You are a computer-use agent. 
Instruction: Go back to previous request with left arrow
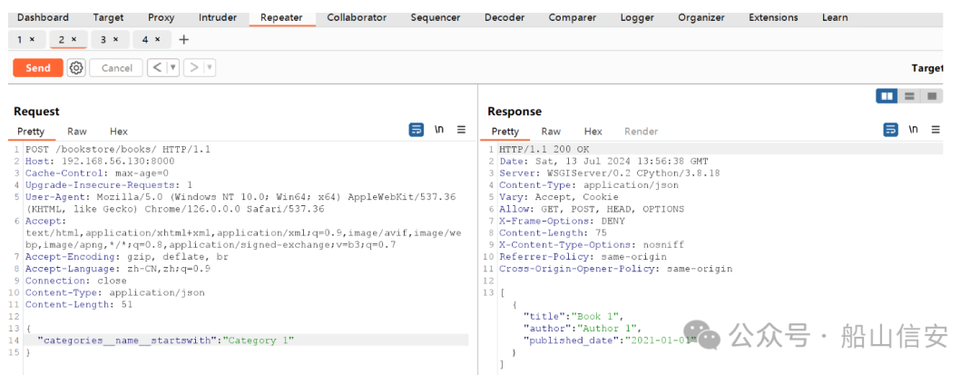click(158, 67)
